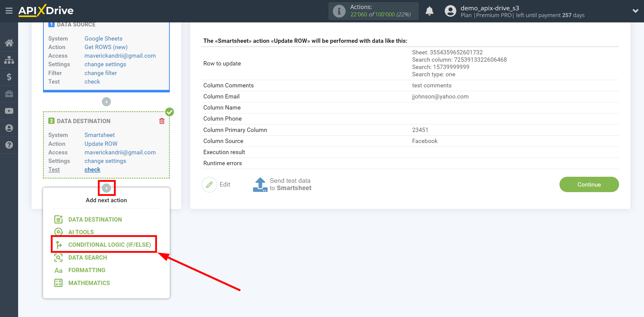Click the send test data upload icon
The image size is (644, 317).
tap(260, 185)
